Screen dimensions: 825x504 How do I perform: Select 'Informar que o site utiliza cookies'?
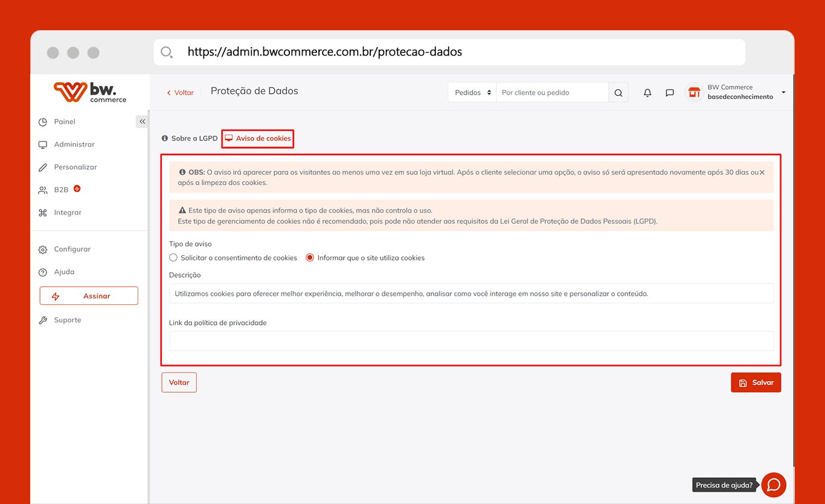click(x=310, y=258)
